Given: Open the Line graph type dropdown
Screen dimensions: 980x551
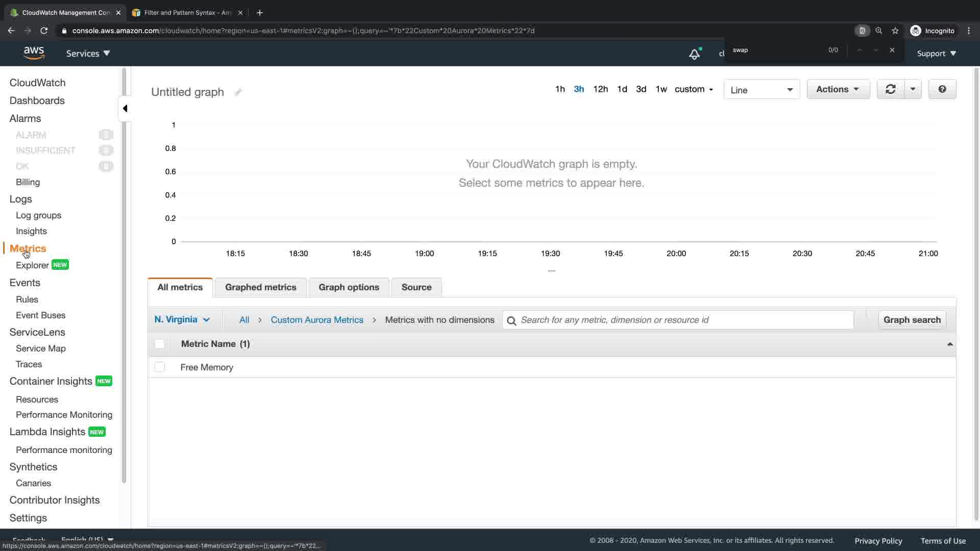Looking at the screenshot, I should point(761,90).
